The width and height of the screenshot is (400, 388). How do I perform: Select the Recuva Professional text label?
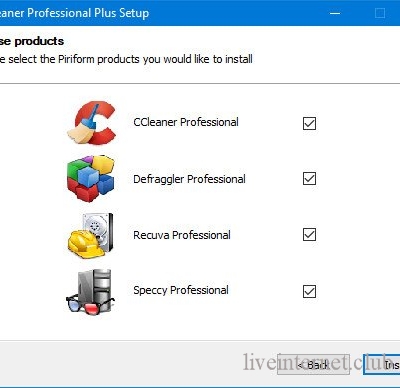[182, 235]
